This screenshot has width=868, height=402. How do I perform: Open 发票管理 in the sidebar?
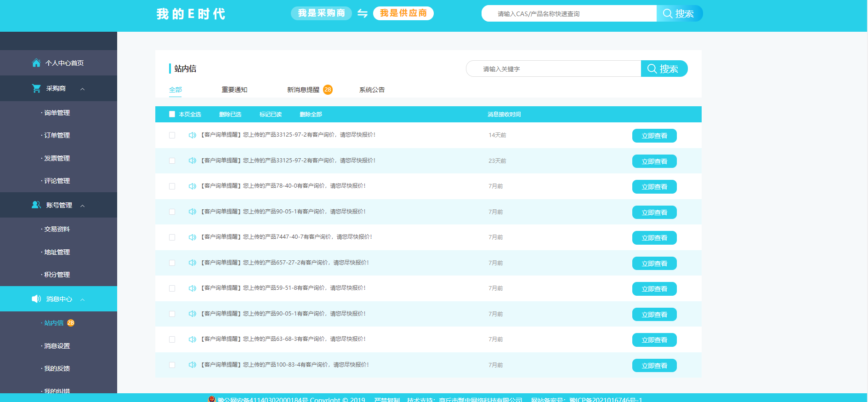[57, 158]
